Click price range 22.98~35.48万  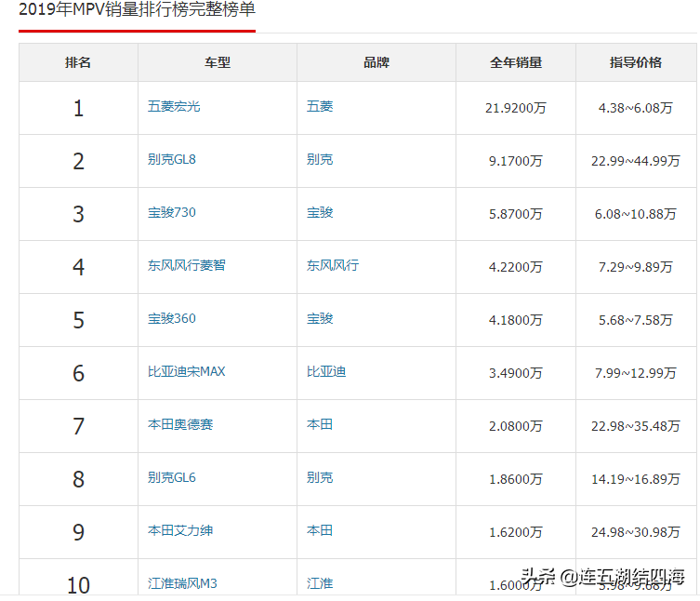(x=636, y=426)
